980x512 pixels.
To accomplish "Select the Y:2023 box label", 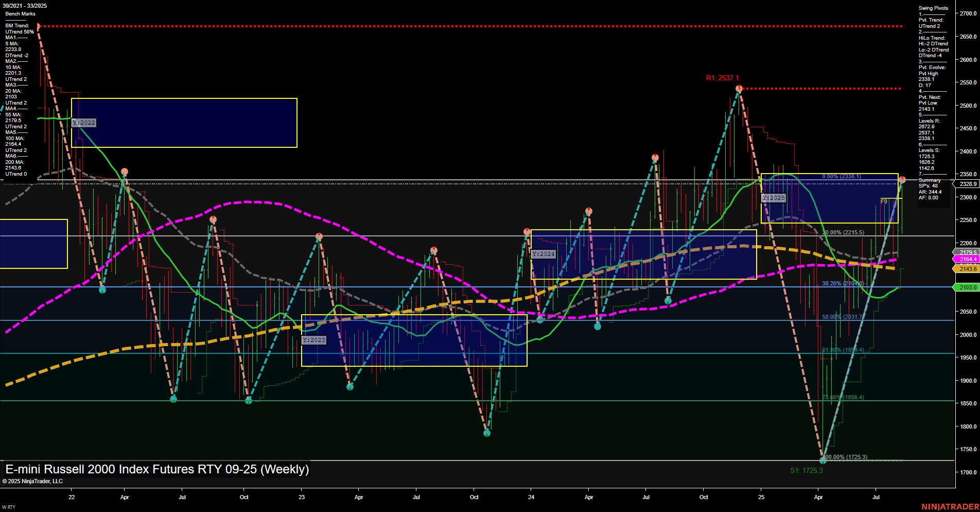I will coord(313,340).
